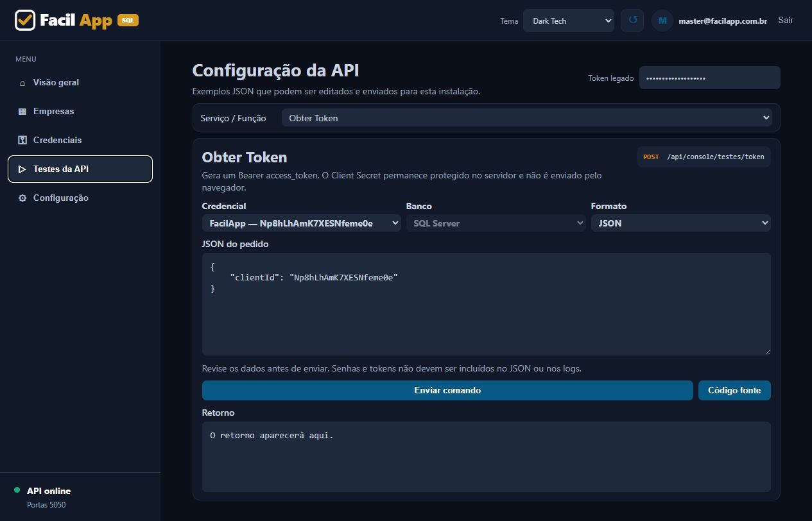Screen dimensions: 812x521
Task: Click the Token legado password field
Action: (710, 78)
